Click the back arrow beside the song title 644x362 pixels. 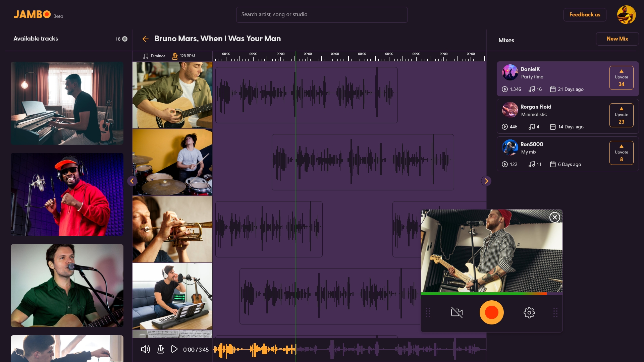pyautogui.click(x=145, y=39)
